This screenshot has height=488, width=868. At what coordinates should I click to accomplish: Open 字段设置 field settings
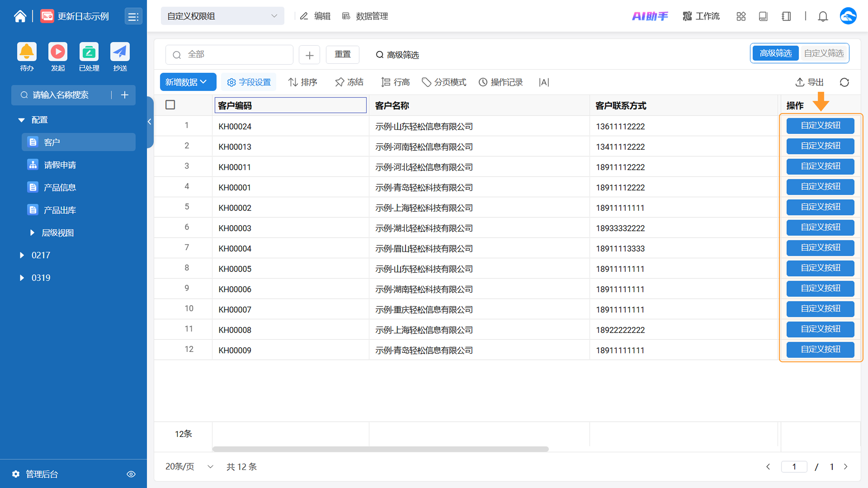point(249,82)
